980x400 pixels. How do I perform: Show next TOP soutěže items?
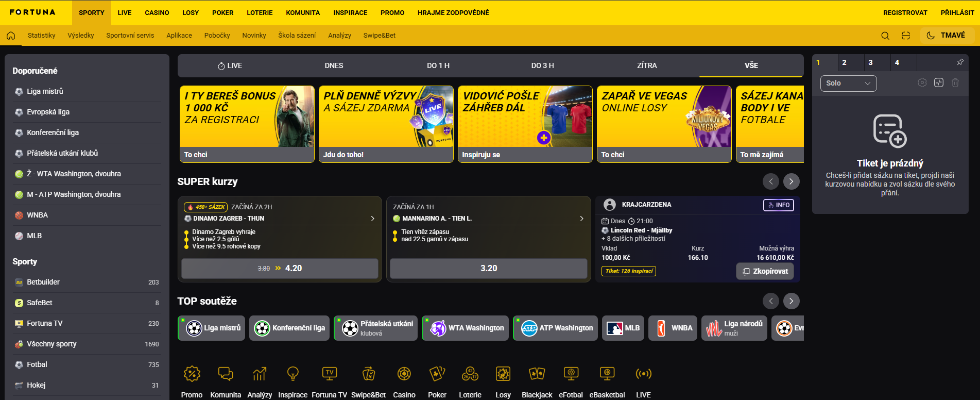pyautogui.click(x=792, y=301)
